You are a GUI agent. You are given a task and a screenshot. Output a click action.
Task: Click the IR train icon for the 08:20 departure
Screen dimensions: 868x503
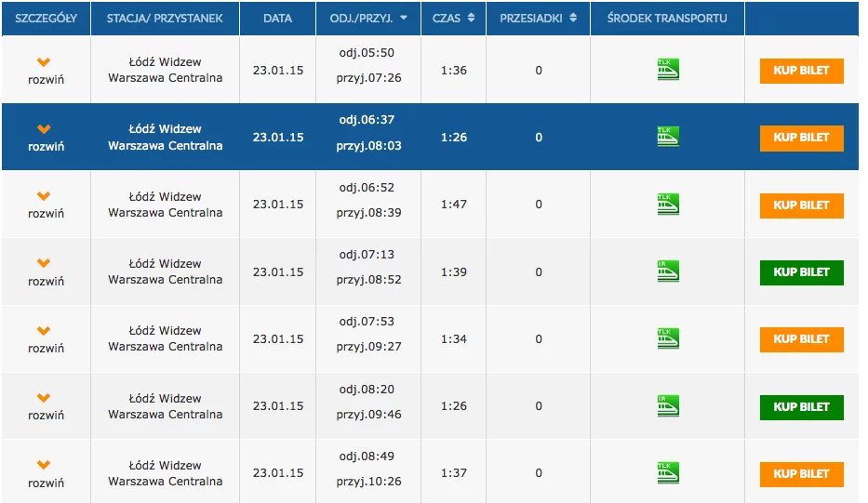click(668, 406)
